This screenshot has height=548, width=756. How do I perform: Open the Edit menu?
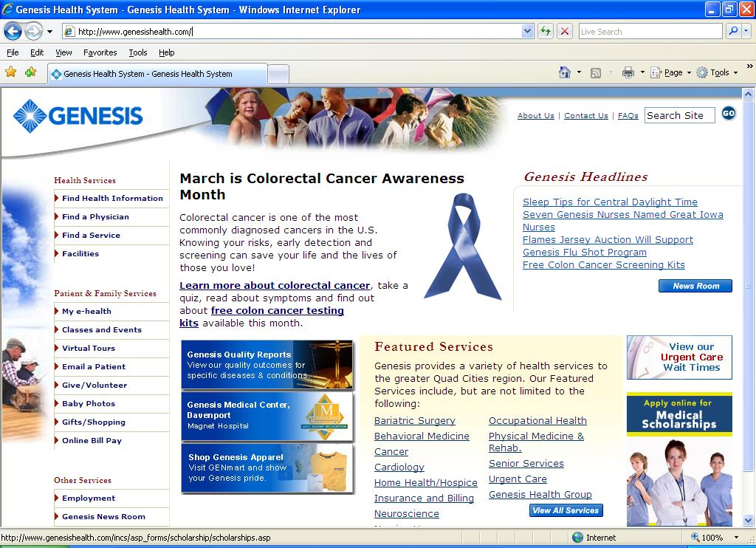[37, 52]
